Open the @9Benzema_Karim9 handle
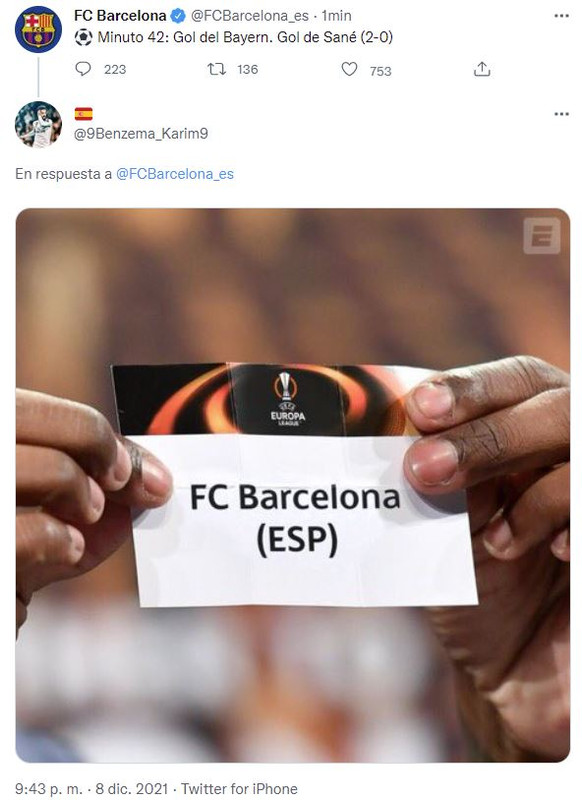The height and width of the screenshot is (800, 582). pos(141,134)
